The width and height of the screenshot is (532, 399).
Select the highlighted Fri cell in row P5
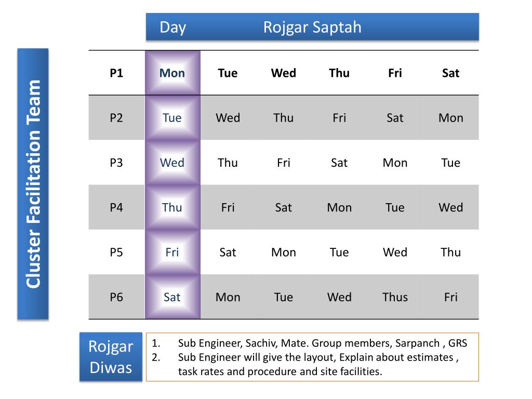[172, 252]
